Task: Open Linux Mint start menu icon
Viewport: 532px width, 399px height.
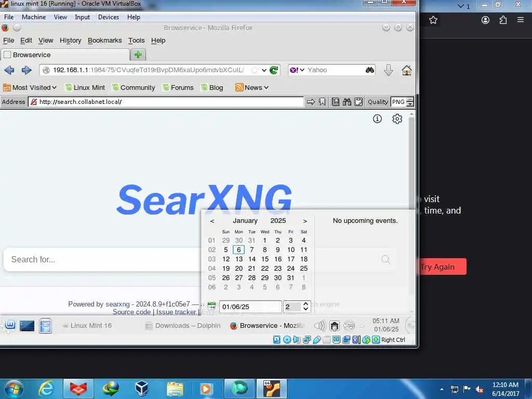Action: coord(10,325)
